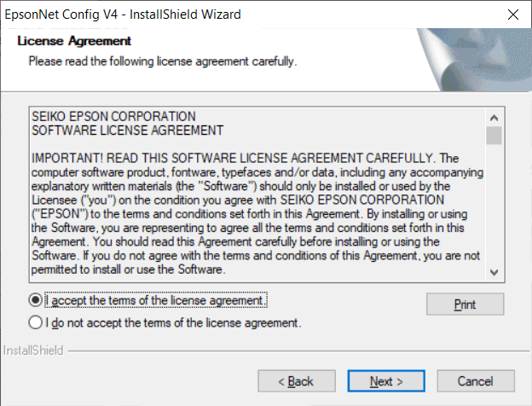
Task: Print the license agreement
Action: [x=465, y=304]
